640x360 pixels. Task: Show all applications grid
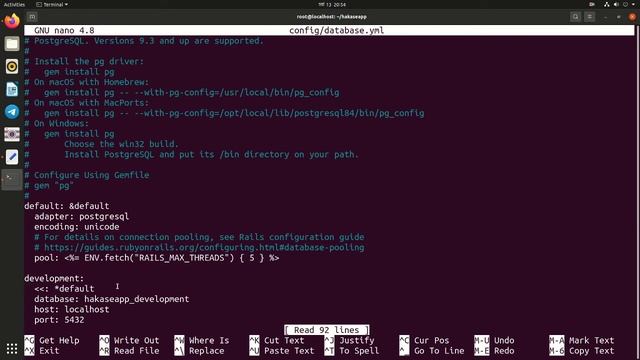click(x=12, y=348)
